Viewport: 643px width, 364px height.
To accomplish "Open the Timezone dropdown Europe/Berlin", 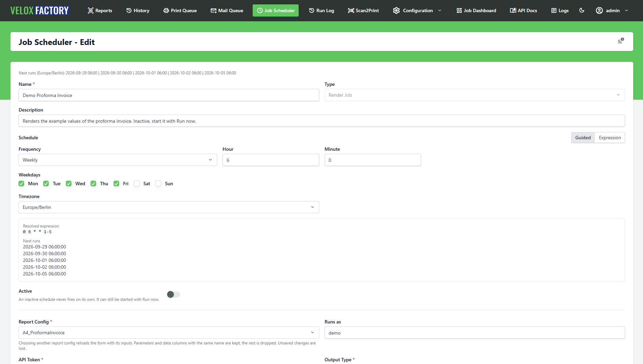I will (169, 207).
